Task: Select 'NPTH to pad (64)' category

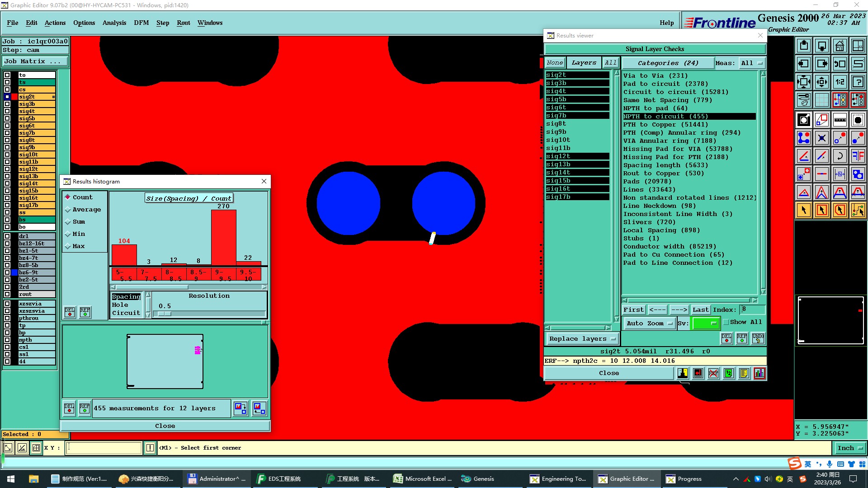Action: (656, 108)
